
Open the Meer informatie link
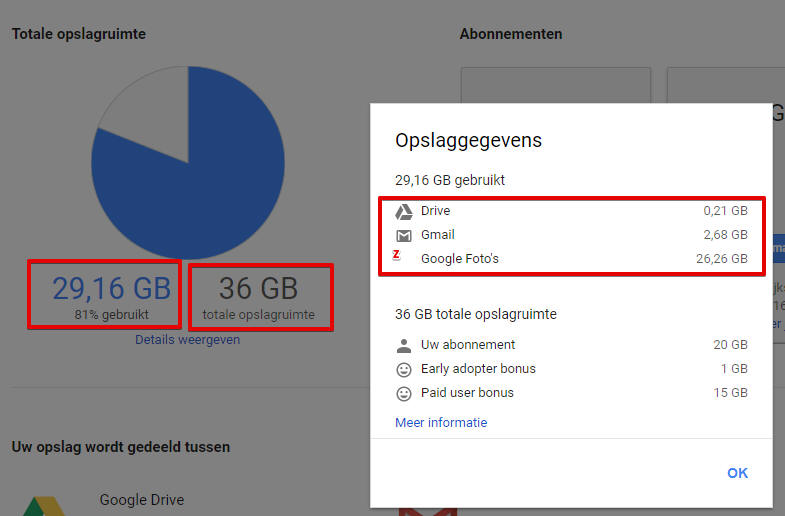tap(441, 422)
